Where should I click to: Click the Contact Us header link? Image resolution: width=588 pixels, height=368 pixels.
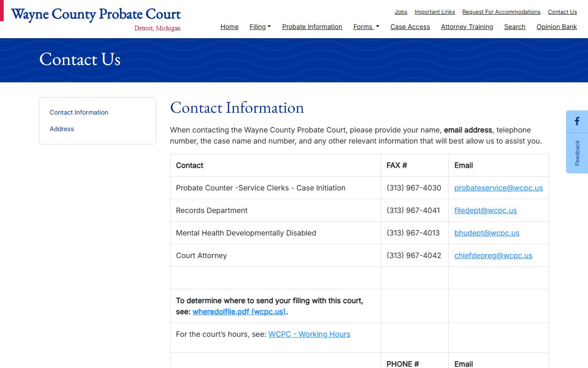coord(562,12)
